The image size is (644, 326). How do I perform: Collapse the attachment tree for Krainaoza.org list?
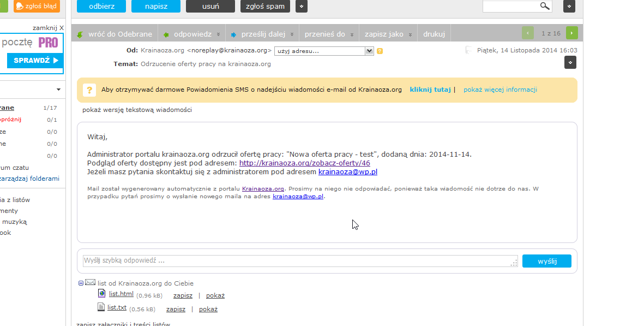tap(81, 283)
